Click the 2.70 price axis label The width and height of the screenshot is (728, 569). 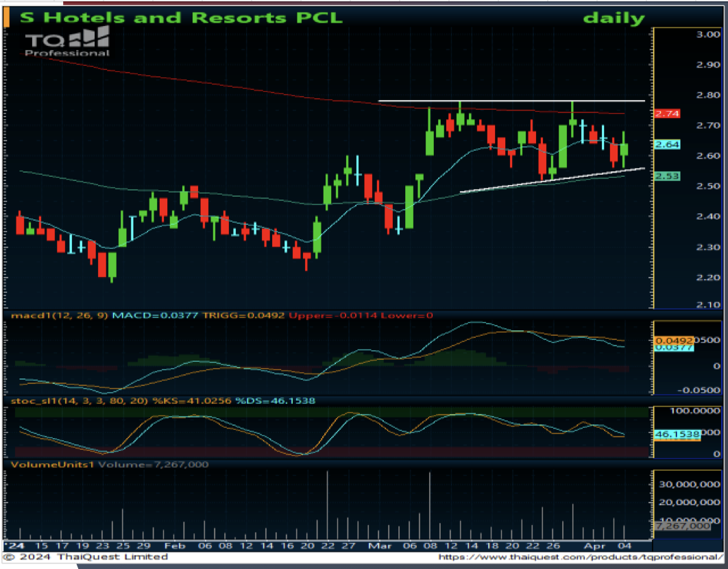click(708, 125)
